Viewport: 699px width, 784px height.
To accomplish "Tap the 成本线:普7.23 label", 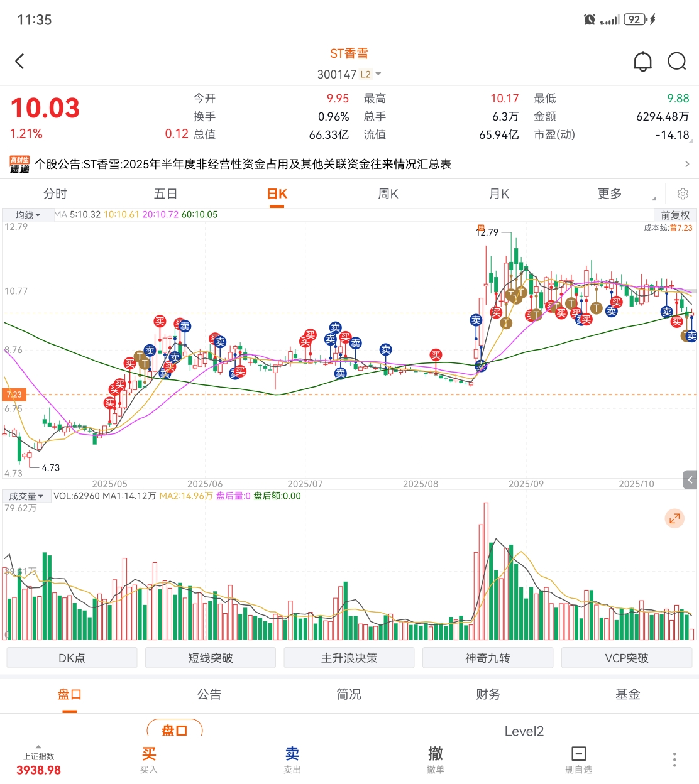I will tap(668, 228).
